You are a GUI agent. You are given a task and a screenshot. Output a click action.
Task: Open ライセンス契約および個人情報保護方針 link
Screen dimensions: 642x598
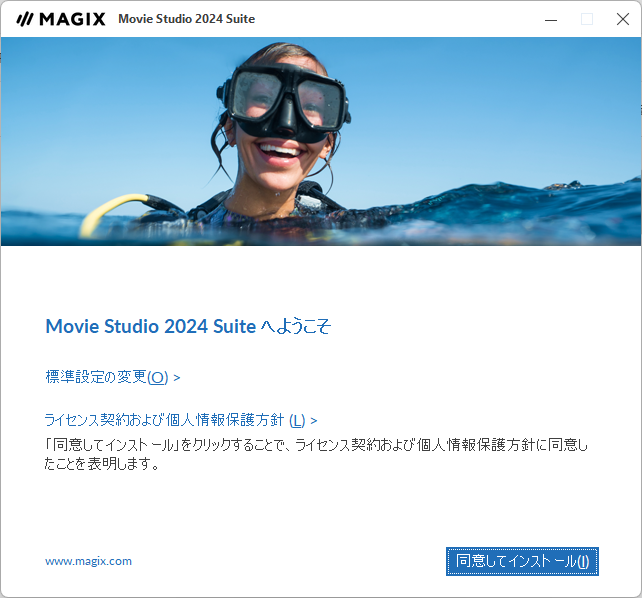click(x=165, y=420)
